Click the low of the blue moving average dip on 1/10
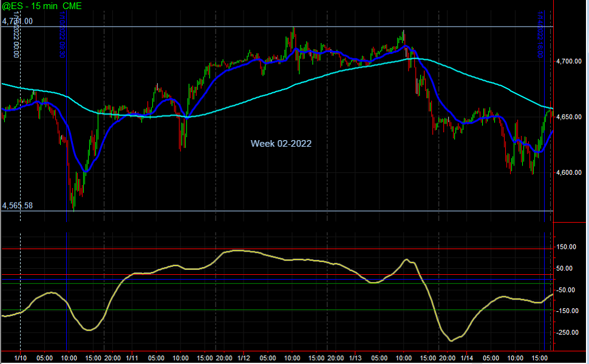This screenshot has height=364, width=589. (86, 172)
